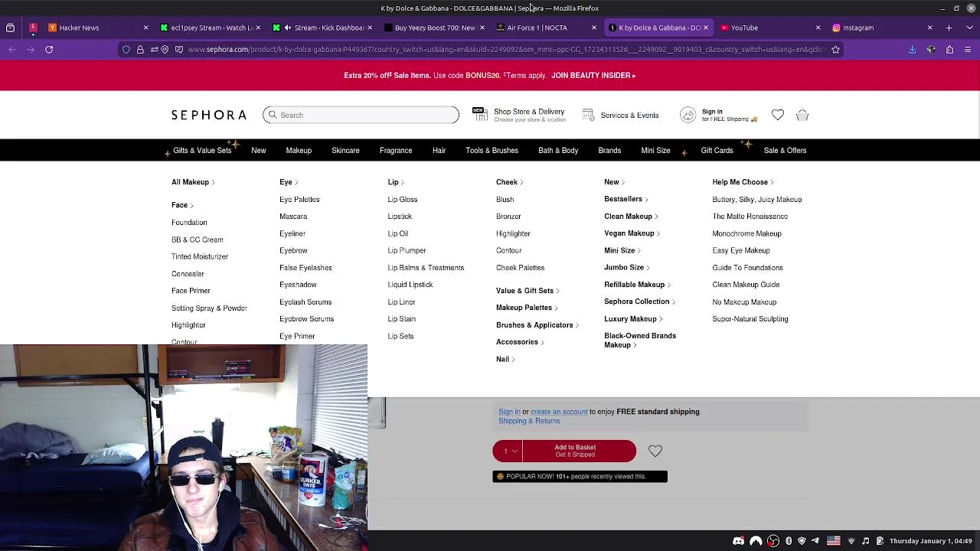Open the Makeup navigation menu
980x551 pixels.
299,151
